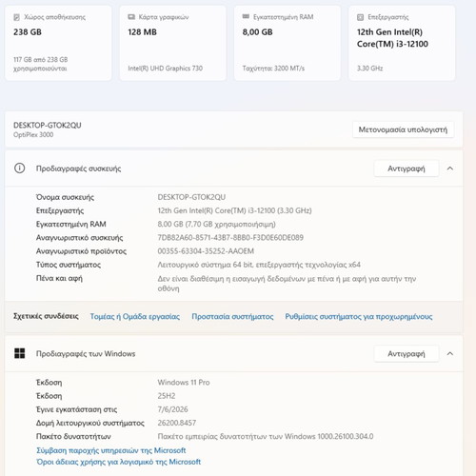Open Ρυθμίσεις συστήματος για προχωρημένους link
Image resolution: width=476 pixels, height=476 pixels.
pos(359,316)
